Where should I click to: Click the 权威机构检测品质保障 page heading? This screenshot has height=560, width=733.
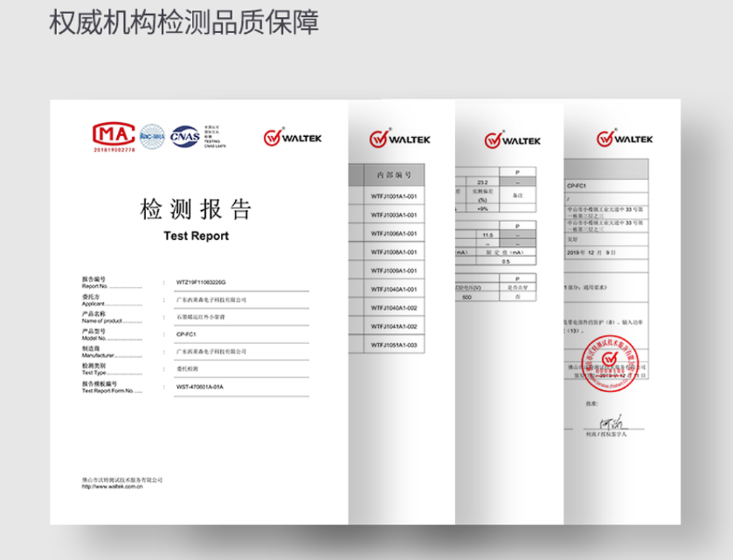[x=184, y=23]
